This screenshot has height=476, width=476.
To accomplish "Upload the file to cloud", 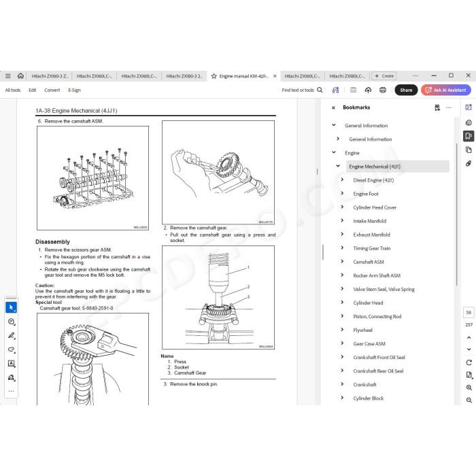I will point(368,90).
